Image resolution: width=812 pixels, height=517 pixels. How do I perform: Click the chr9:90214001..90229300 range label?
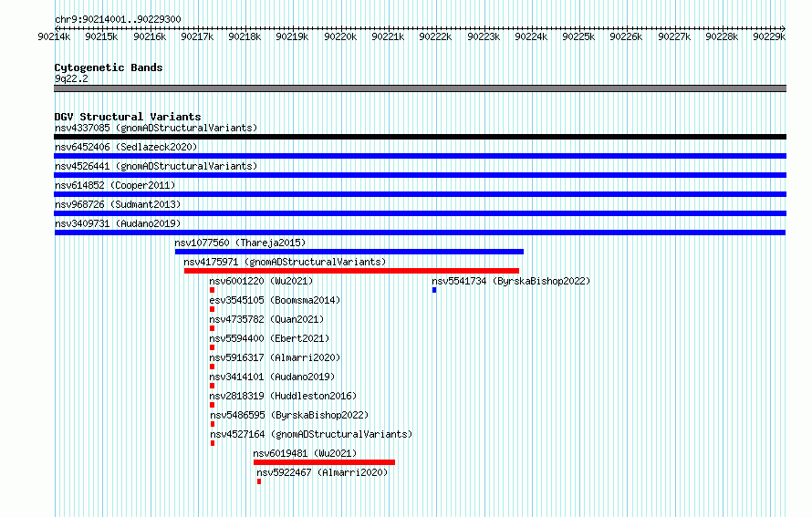pyautogui.click(x=118, y=19)
